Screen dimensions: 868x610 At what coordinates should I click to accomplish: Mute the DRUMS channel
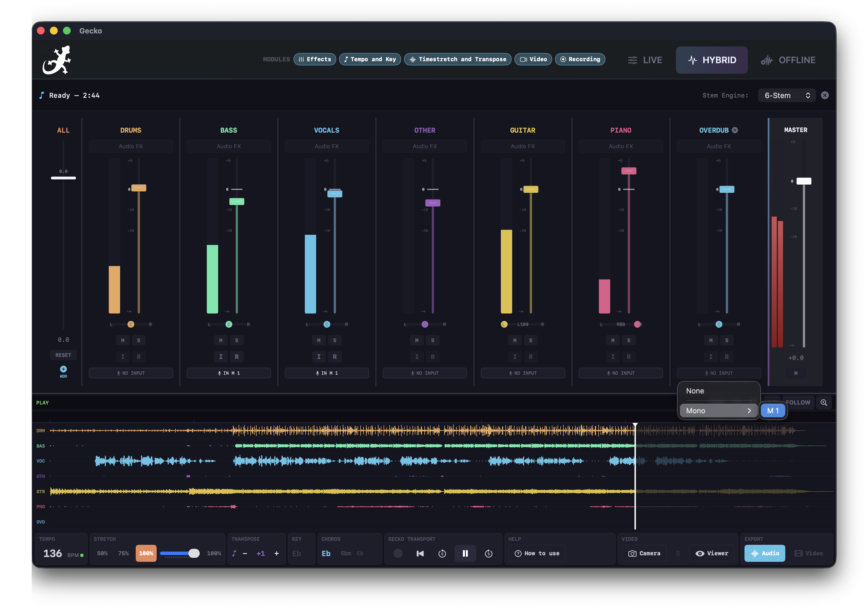click(122, 340)
